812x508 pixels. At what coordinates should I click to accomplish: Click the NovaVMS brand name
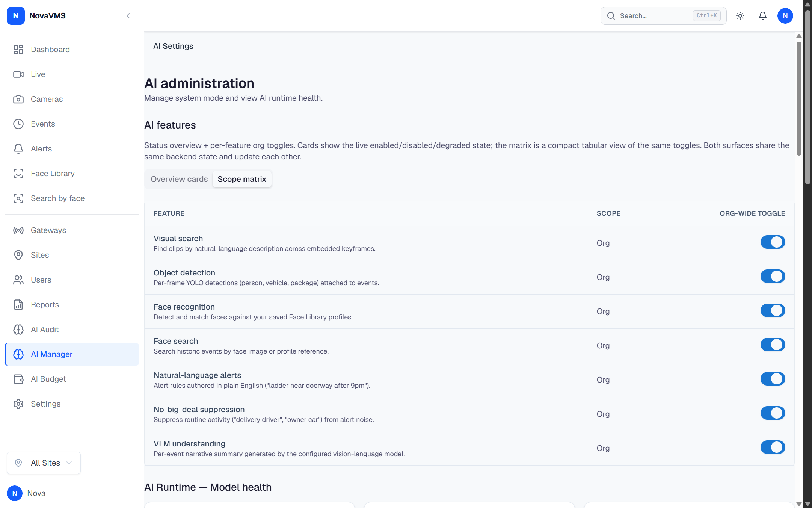pos(48,16)
